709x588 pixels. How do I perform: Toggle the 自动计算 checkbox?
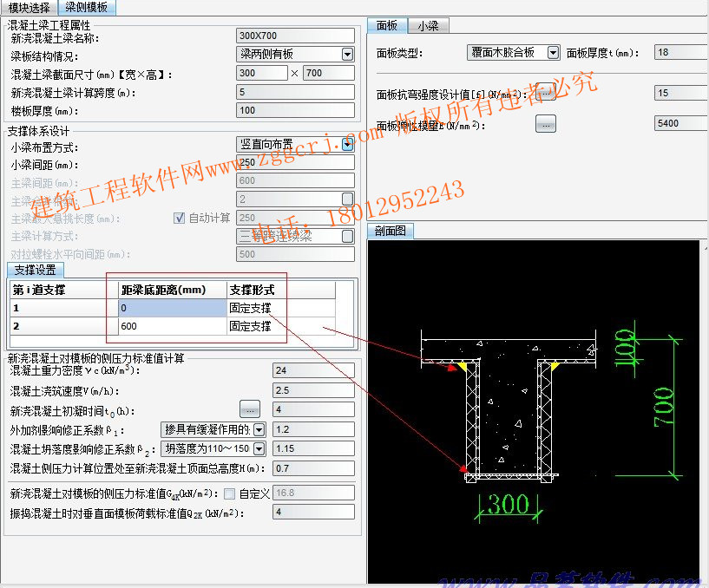[179, 219]
